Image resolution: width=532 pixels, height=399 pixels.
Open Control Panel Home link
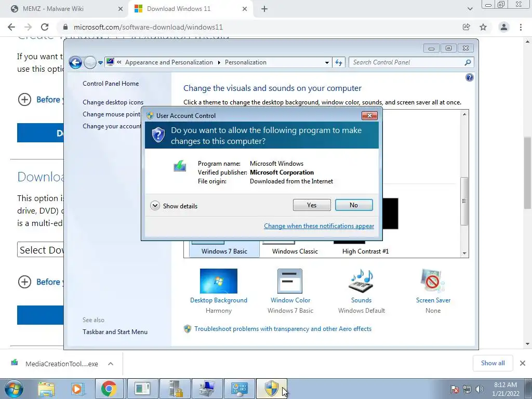coord(111,84)
